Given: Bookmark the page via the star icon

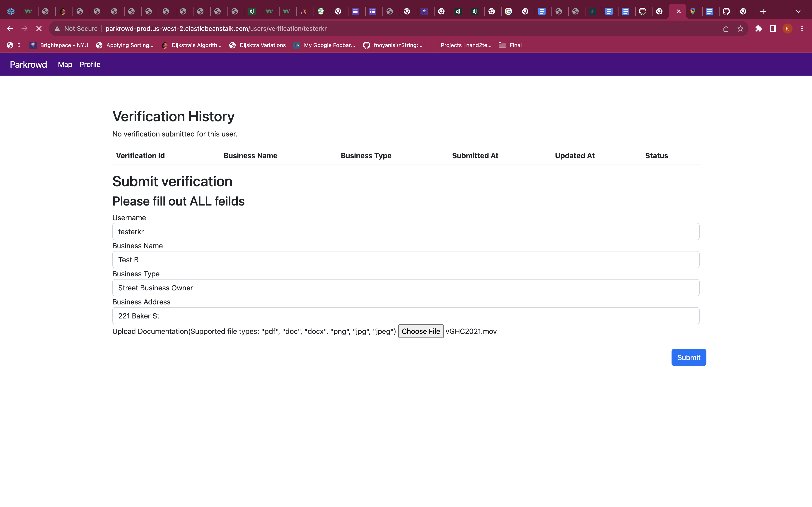Looking at the screenshot, I should (x=740, y=29).
